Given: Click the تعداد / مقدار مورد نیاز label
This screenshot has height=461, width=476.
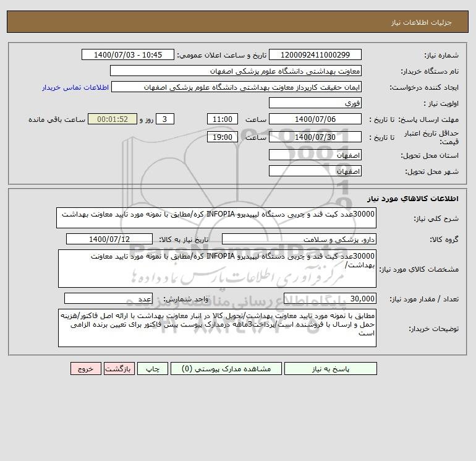Looking at the screenshot, I should (424, 299).
